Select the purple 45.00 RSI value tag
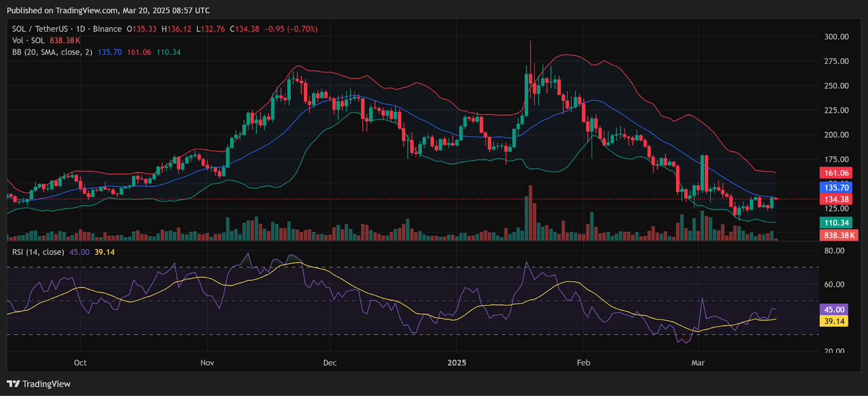The width and height of the screenshot is (868, 396). [834, 310]
